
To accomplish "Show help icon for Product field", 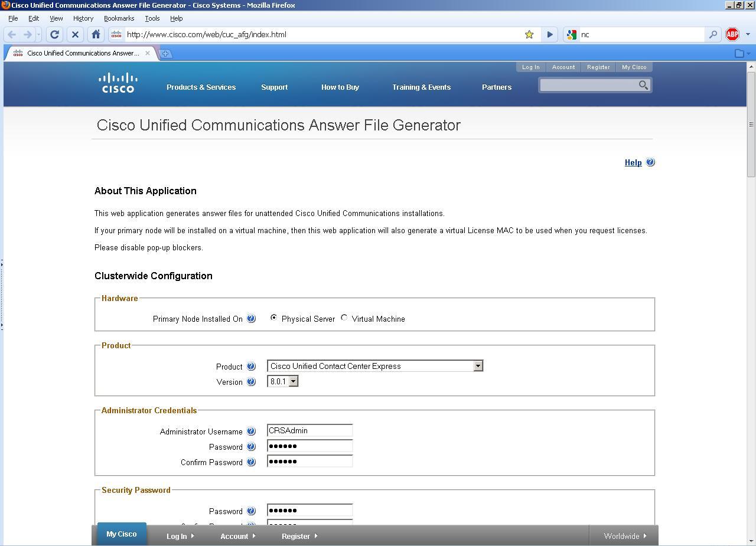I will click(251, 367).
